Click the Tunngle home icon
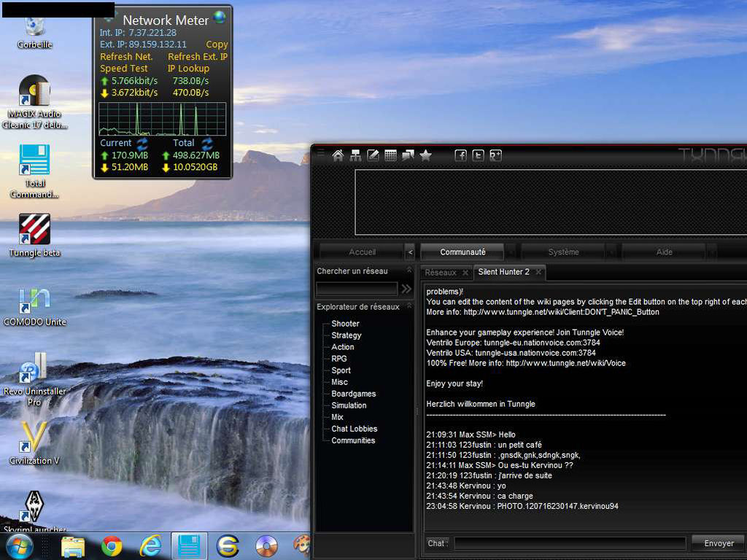Image resolution: width=747 pixels, height=560 pixels. [338, 156]
